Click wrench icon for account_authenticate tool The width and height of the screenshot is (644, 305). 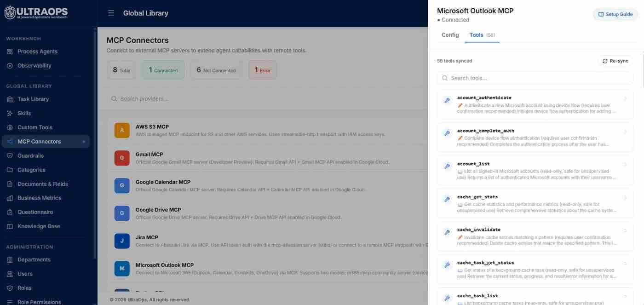point(447,100)
